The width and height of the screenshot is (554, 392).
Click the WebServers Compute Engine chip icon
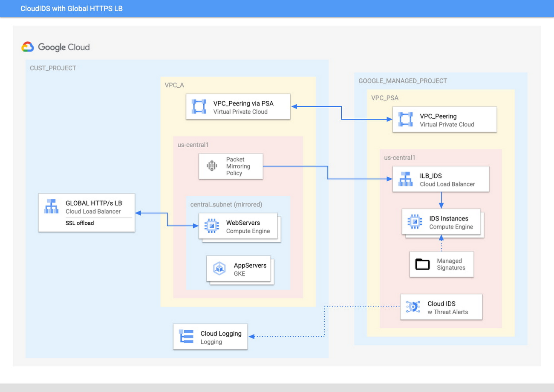pyautogui.click(x=212, y=226)
